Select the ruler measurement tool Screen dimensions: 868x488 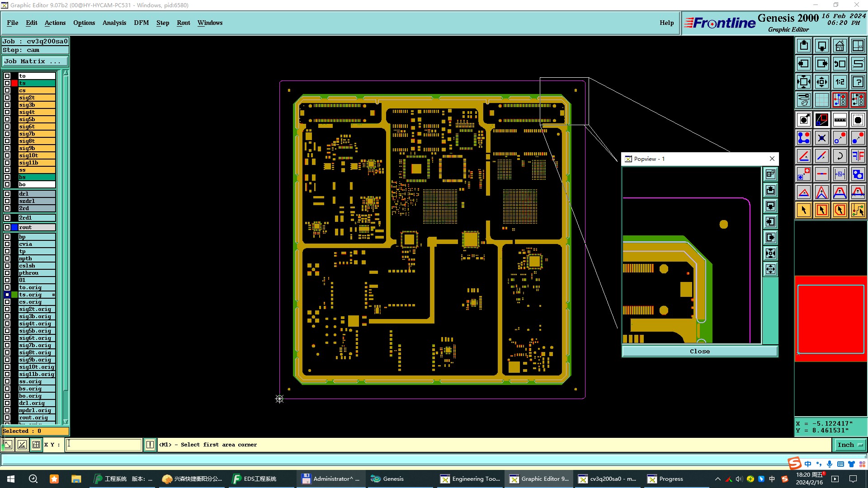pos(840,120)
